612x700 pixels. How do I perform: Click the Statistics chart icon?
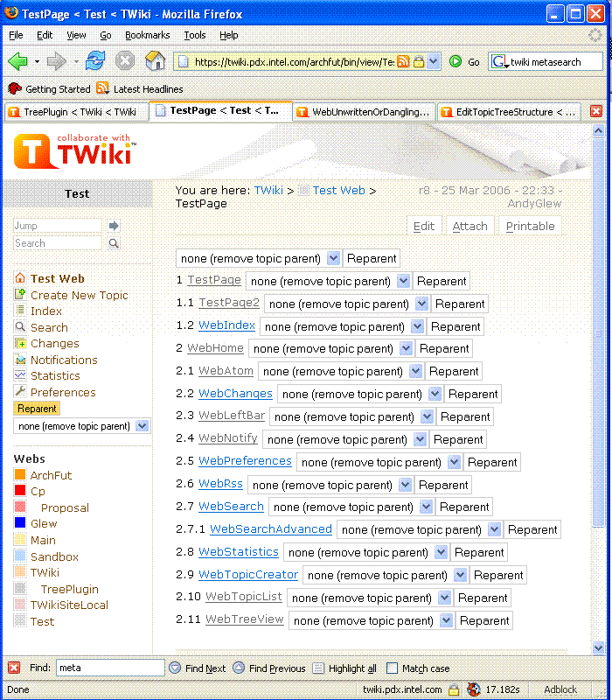(x=20, y=375)
